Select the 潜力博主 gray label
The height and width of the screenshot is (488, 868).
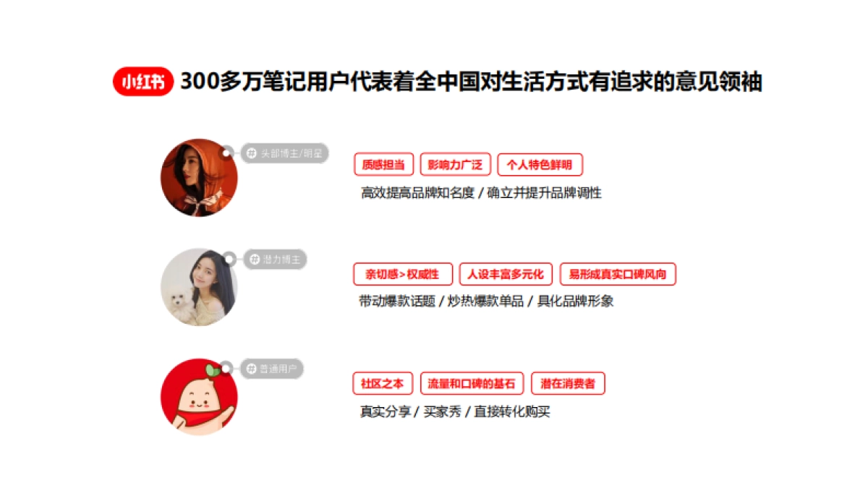point(275,259)
